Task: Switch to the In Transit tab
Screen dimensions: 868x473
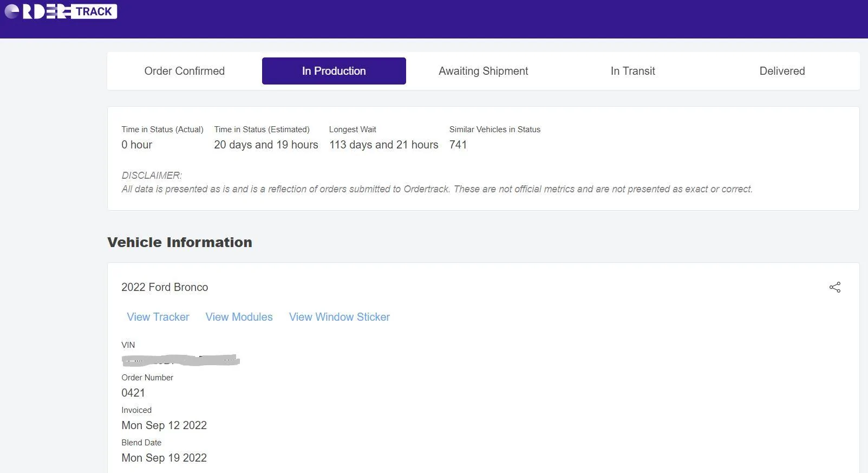Action: [633, 71]
